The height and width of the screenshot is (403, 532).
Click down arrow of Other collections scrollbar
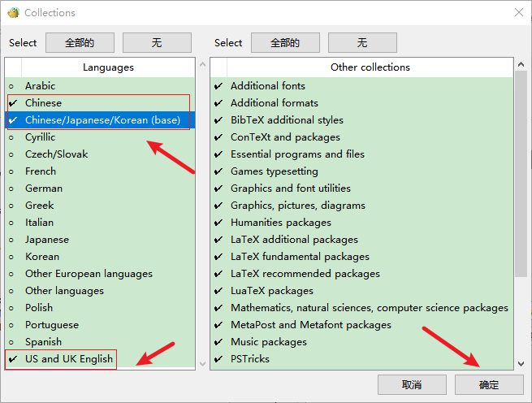tap(521, 364)
